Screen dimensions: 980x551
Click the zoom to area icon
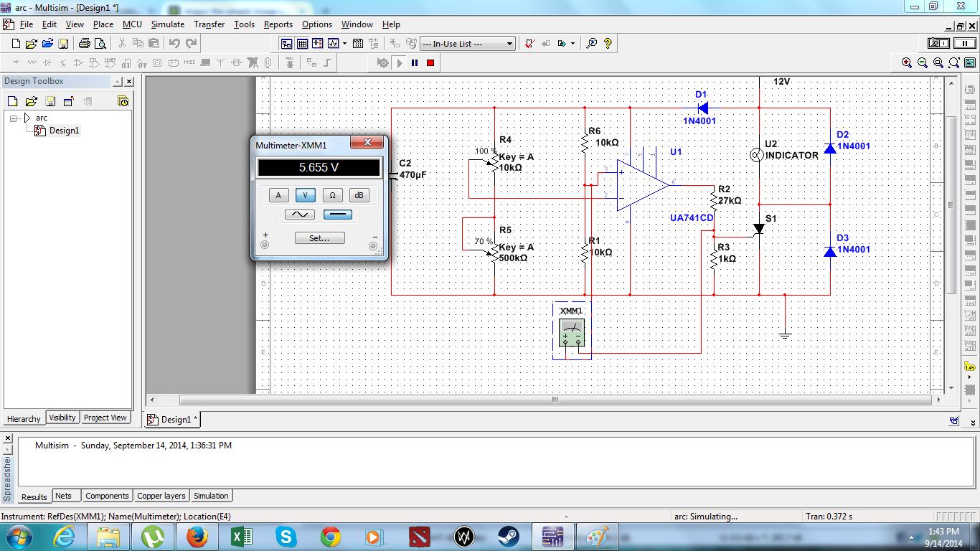938,63
